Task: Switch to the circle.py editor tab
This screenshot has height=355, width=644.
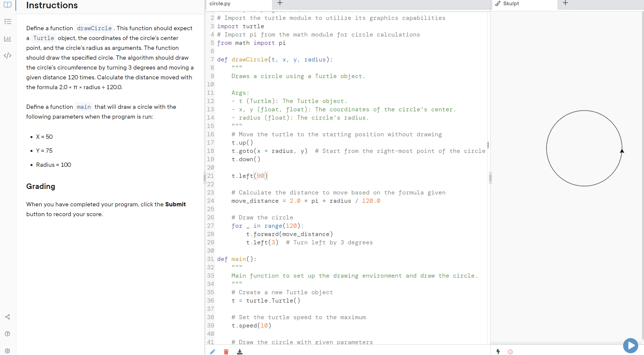Action: 220,4
